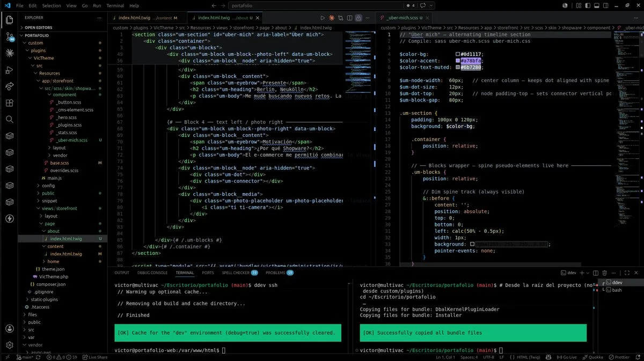Viewport: 644px width, 361px height.
Task: Open the Extensions view in the activity bar
Action: coord(9,103)
